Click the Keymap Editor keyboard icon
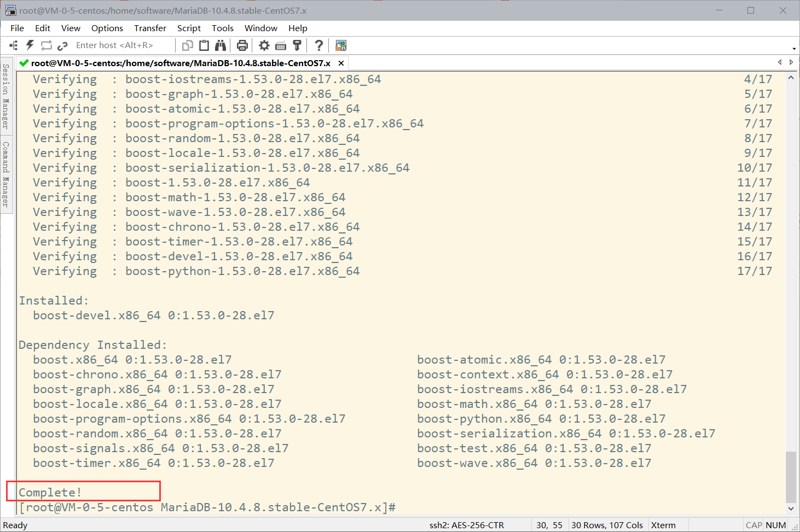This screenshot has height=532, width=800. (281, 45)
